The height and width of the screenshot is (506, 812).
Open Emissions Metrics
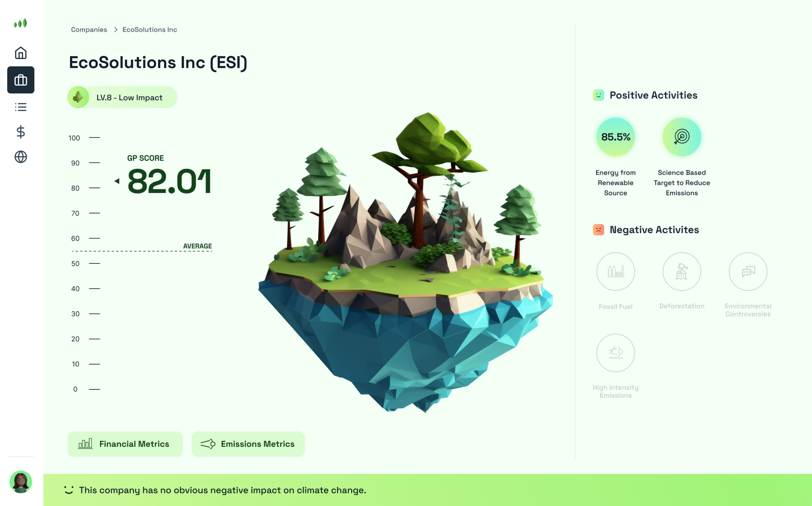[x=248, y=444]
